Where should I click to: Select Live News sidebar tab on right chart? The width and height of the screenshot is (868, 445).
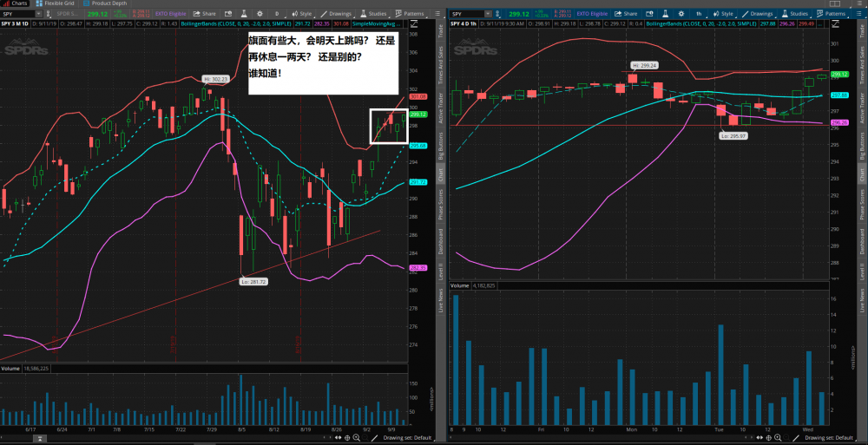[863, 301]
